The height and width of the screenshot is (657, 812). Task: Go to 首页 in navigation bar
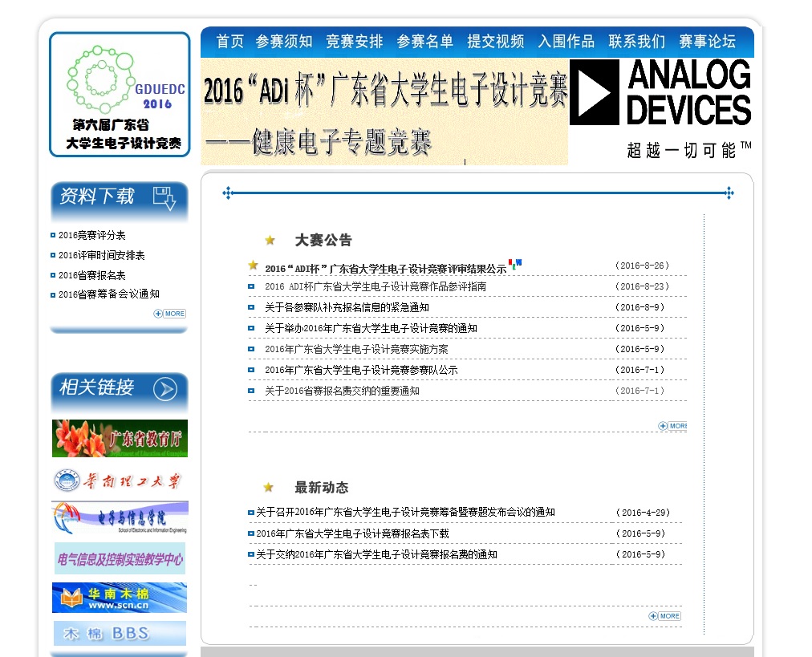(230, 42)
